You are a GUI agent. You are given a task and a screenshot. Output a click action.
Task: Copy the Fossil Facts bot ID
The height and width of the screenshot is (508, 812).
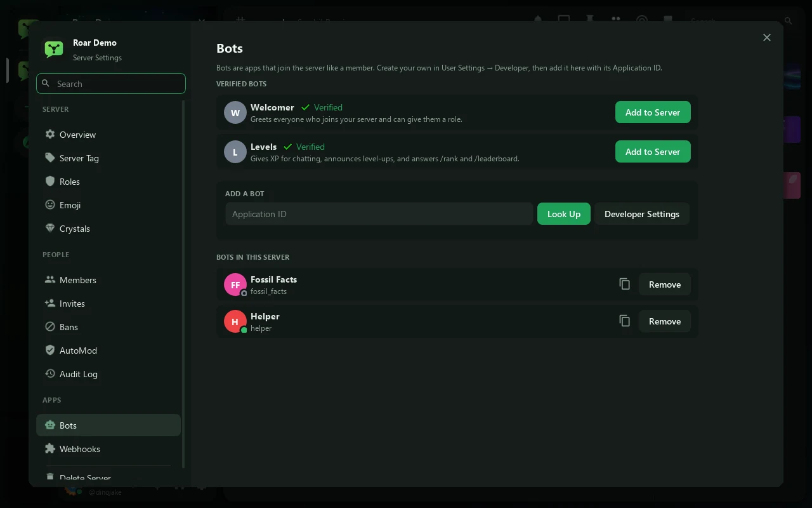click(x=625, y=284)
